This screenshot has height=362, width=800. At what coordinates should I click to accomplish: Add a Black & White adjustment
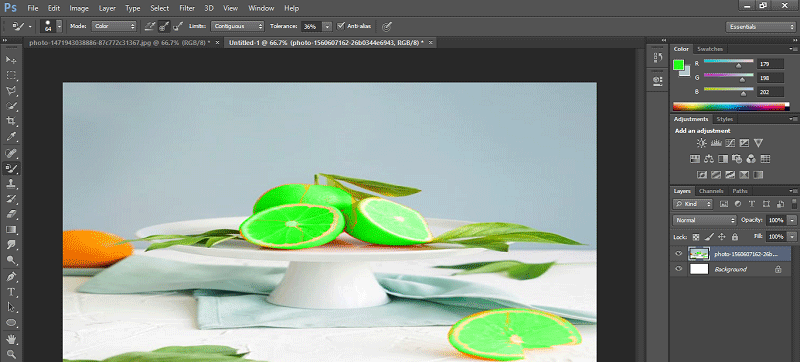click(x=722, y=159)
